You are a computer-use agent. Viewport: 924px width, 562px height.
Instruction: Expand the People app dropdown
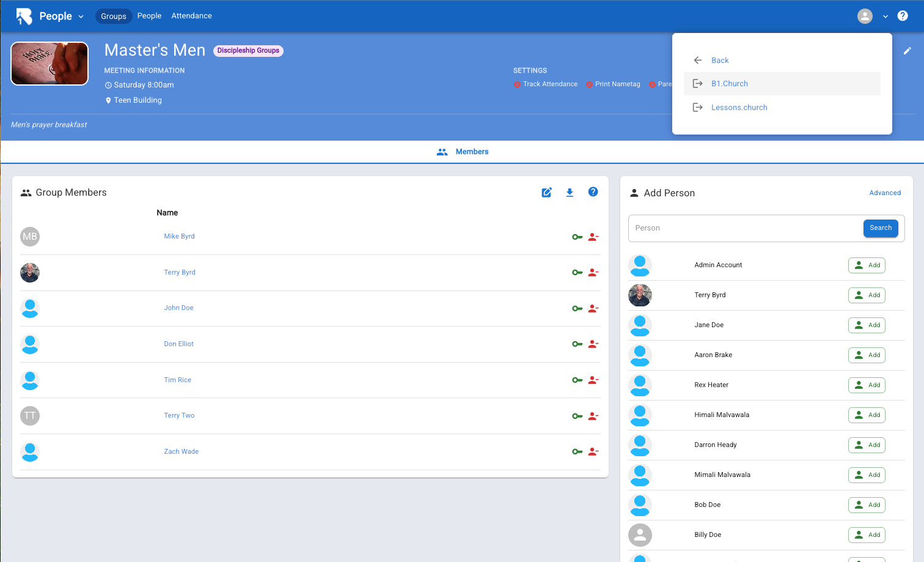click(x=81, y=17)
